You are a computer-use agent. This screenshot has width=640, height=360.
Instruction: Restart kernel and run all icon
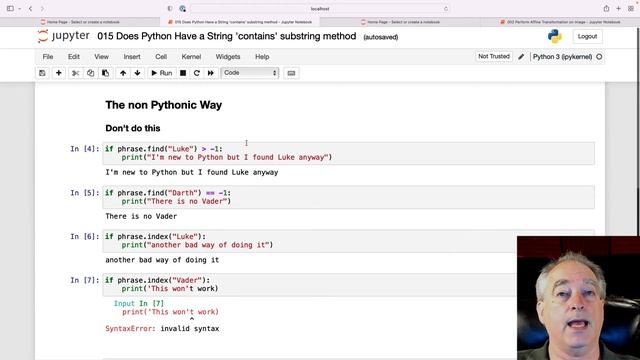point(211,73)
